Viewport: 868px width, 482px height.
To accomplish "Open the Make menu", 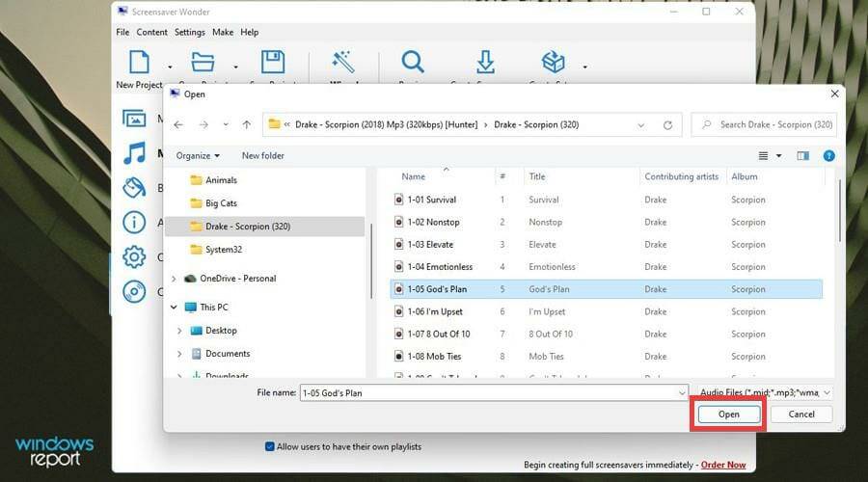I will pos(223,32).
